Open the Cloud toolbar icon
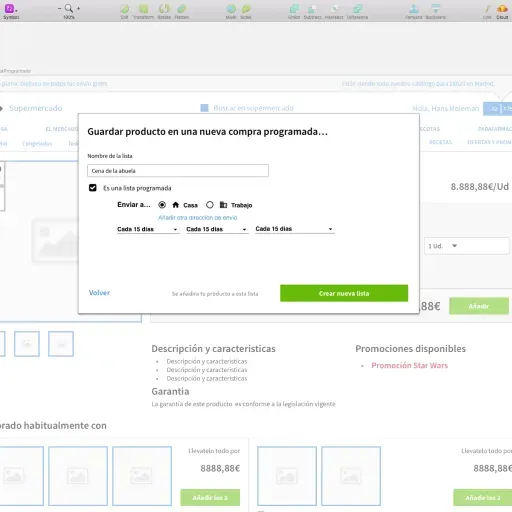This screenshot has width=512, height=512. coord(502,9)
